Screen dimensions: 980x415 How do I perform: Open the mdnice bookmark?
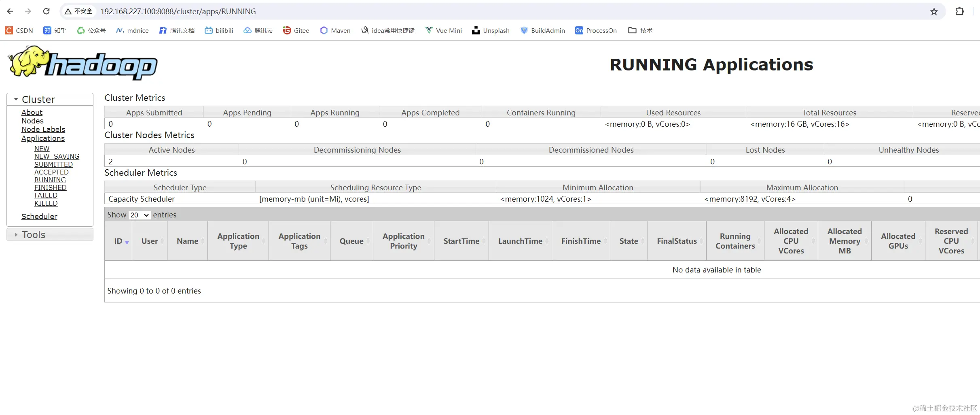pyautogui.click(x=132, y=30)
